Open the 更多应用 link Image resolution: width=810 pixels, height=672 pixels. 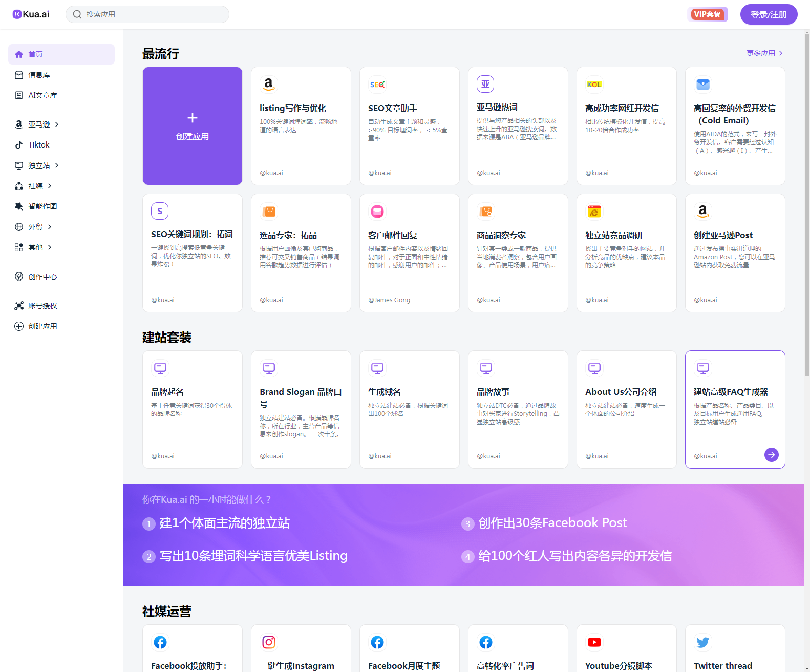pos(764,53)
